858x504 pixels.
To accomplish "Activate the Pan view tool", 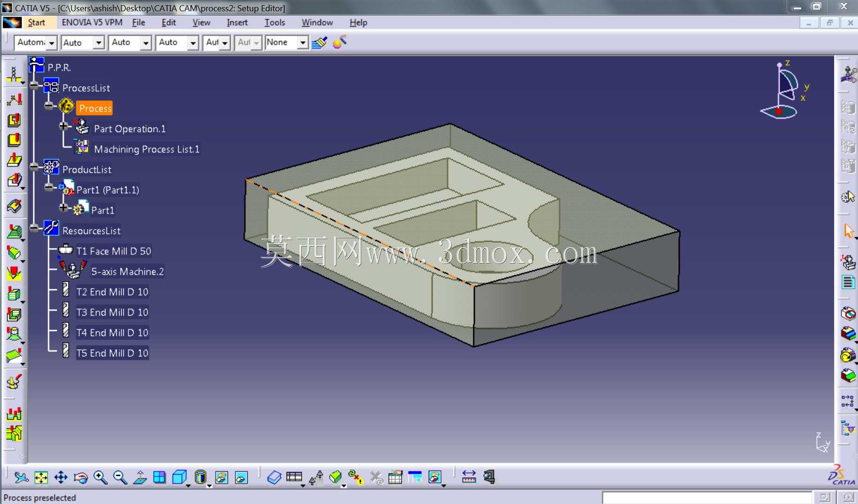I will pos(61,477).
